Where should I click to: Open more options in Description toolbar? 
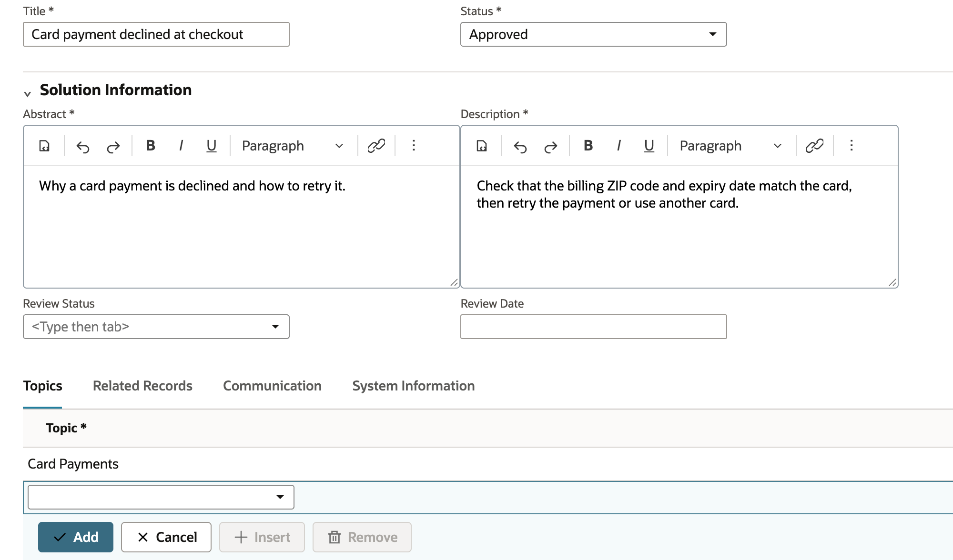[852, 146]
